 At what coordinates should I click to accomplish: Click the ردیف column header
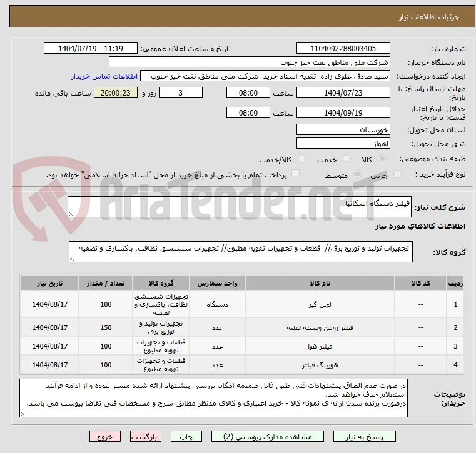tap(455, 283)
